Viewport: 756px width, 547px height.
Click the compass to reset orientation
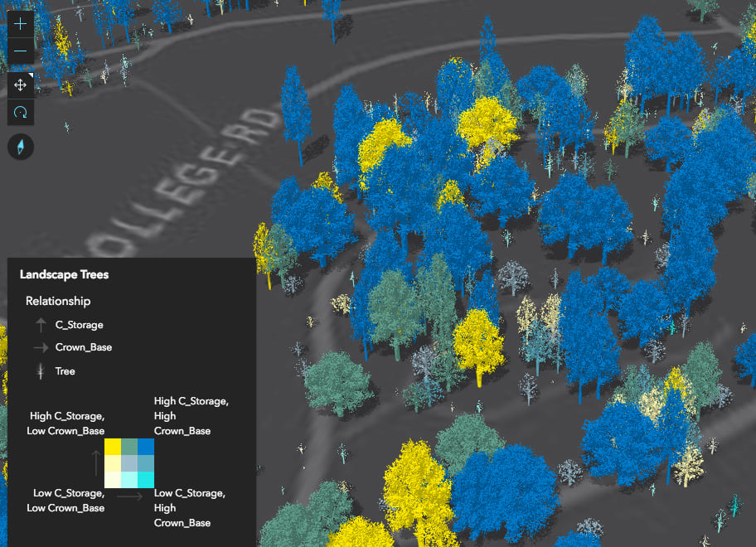[x=21, y=147]
